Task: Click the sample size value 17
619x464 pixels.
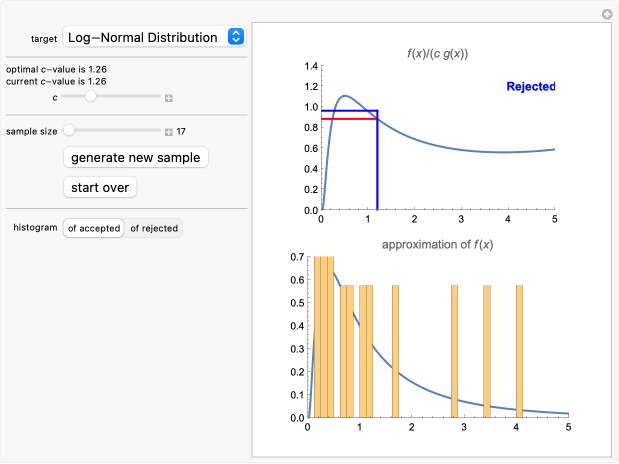Action: click(182, 131)
